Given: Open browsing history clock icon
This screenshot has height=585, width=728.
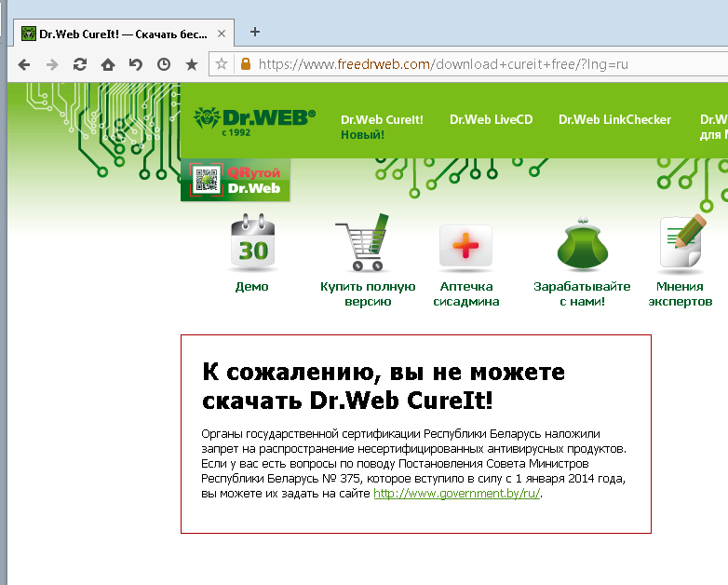Looking at the screenshot, I should pos(164,64).
